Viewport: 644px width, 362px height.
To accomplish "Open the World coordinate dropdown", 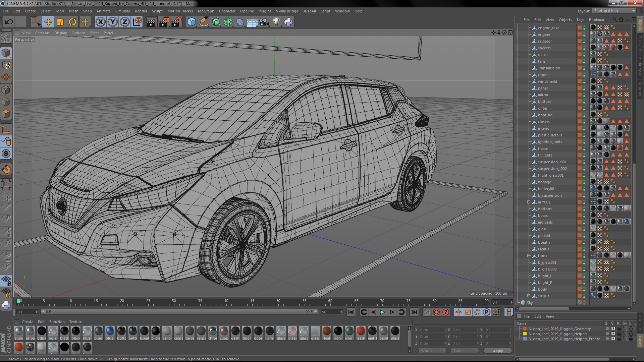I will coord(432,351).
